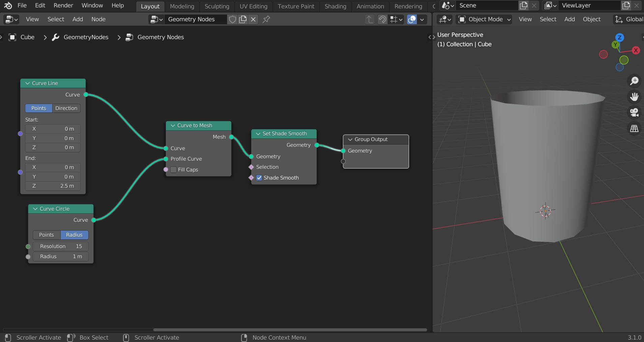This screenshot has height=342, width=644.
Task: Create a new copy of the node group
Action: click(x=242, y=19)
